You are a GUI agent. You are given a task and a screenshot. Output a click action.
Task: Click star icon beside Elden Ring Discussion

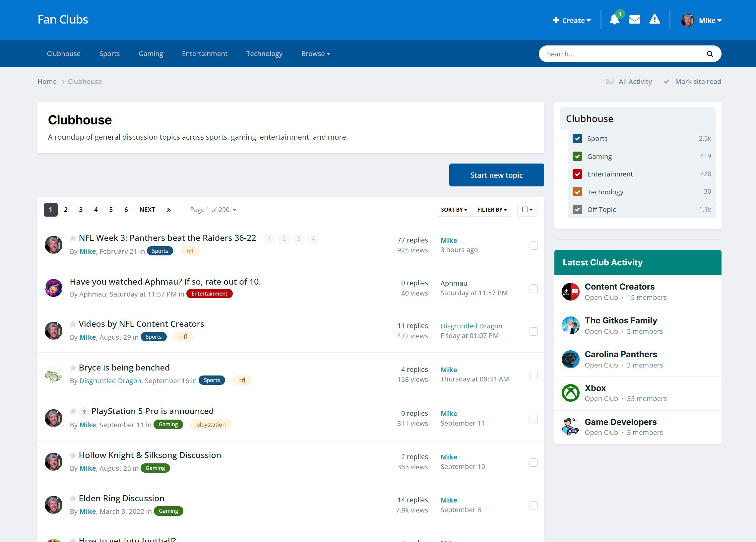tap(73, 498)
